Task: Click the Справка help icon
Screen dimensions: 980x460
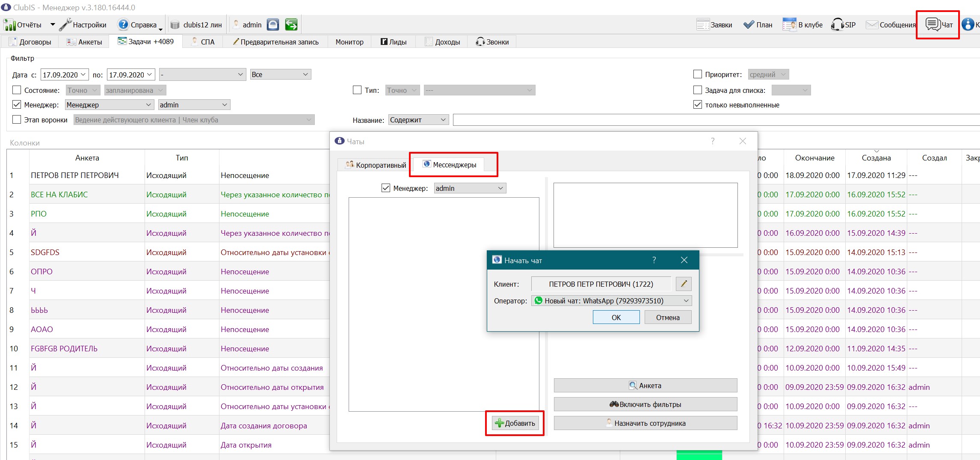Action: point(123,24)
